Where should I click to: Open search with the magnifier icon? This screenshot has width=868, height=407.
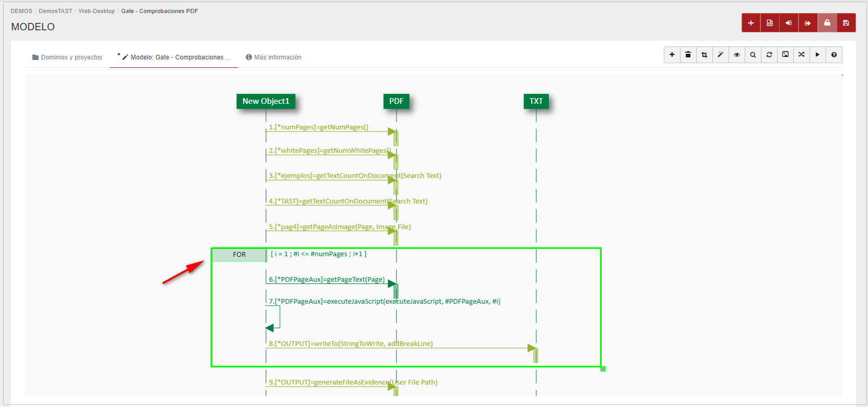753,55
